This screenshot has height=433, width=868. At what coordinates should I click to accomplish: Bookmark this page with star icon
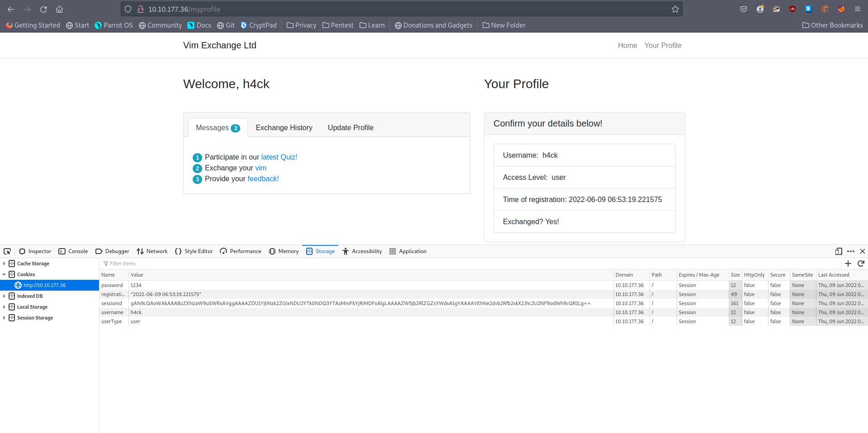675,9
